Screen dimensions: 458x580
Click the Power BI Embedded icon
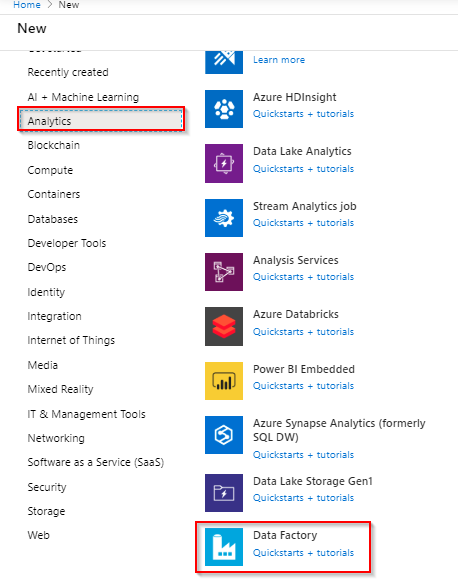point(224,381)
